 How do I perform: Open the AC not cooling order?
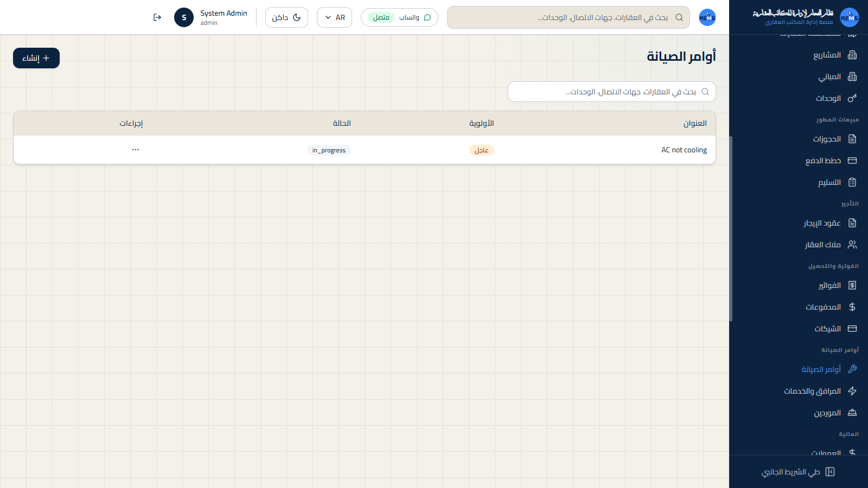click(x=684, y=150)
